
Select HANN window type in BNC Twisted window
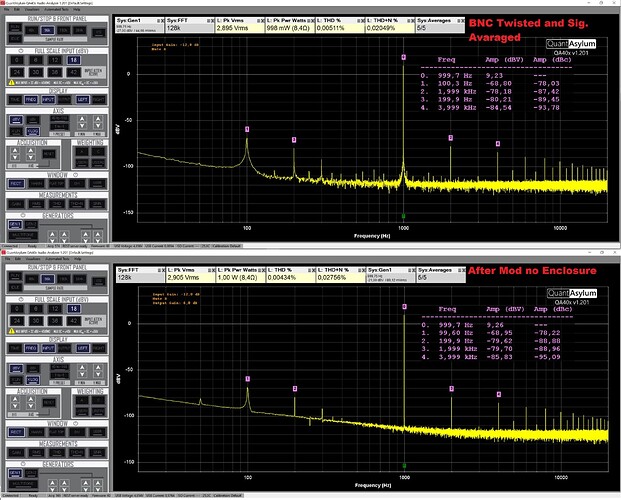click(x=36, y=183)
